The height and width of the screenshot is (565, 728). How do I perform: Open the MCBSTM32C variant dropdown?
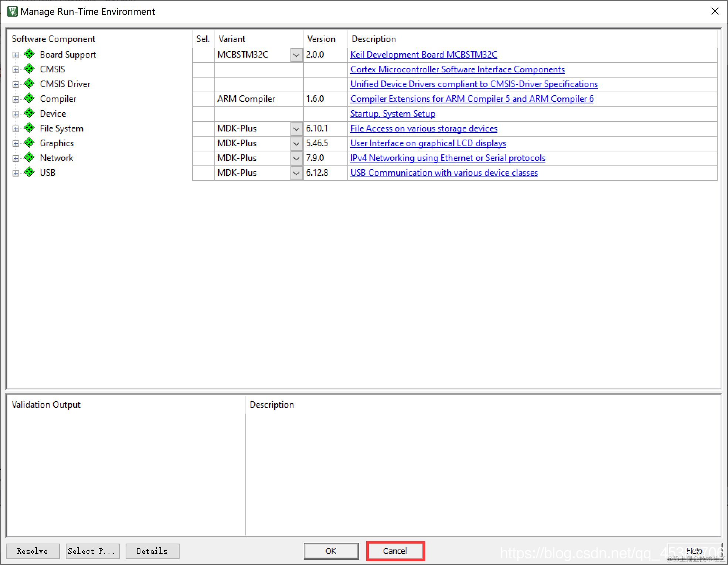pos(296,55)
